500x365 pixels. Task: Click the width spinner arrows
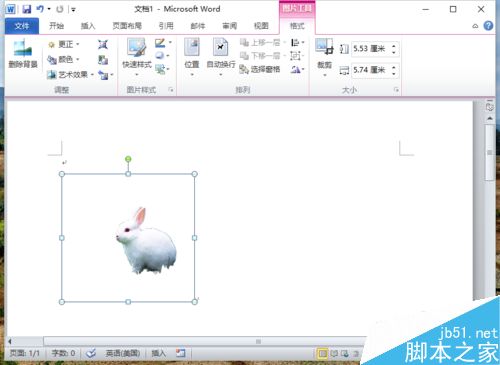[x=394, y=70]
